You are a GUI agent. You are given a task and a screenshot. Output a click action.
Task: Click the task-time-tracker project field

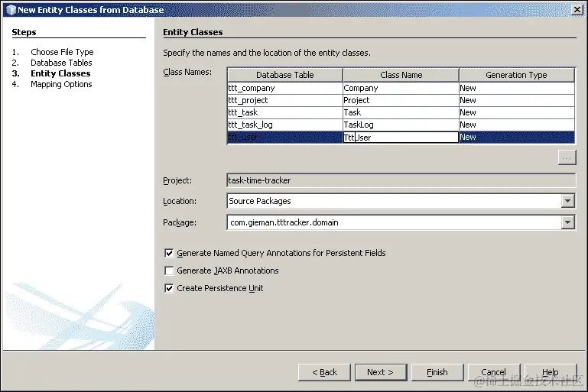[401, 180]
